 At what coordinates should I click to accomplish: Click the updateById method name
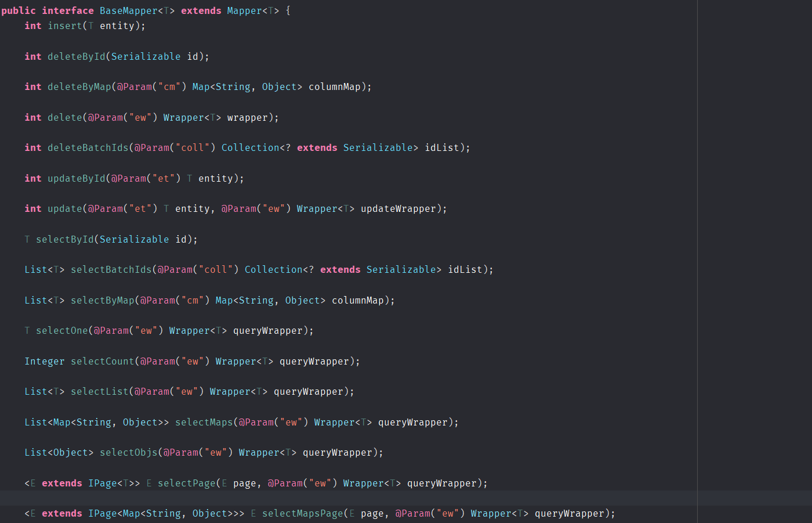click(x=77, y=178)
